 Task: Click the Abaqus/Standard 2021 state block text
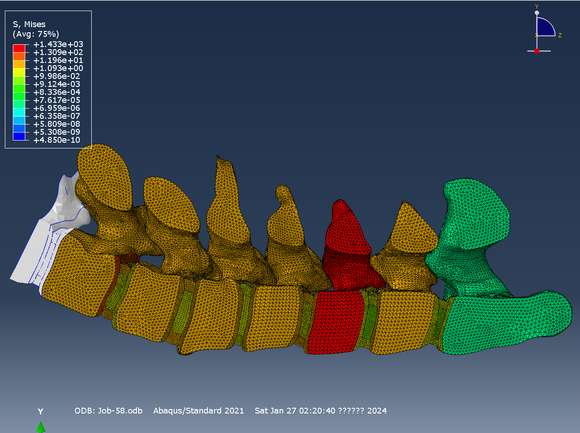(x=198, y=411)
